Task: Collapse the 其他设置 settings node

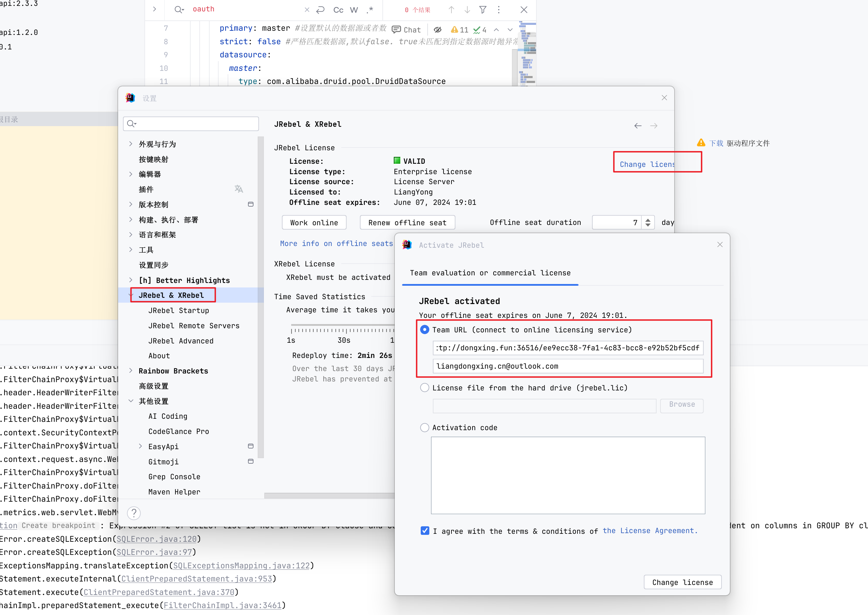Action: click(x=131, y=401)
